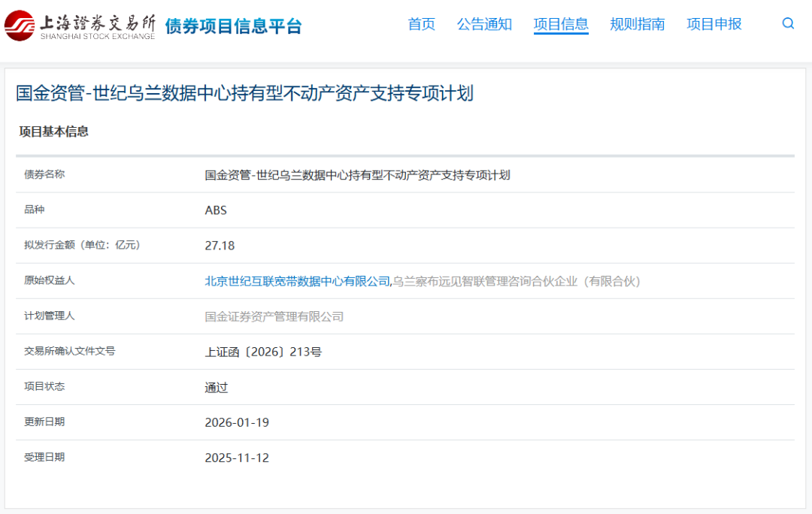
Task: Navigate to 项目申报 project application page
Action: coord(714,24)
